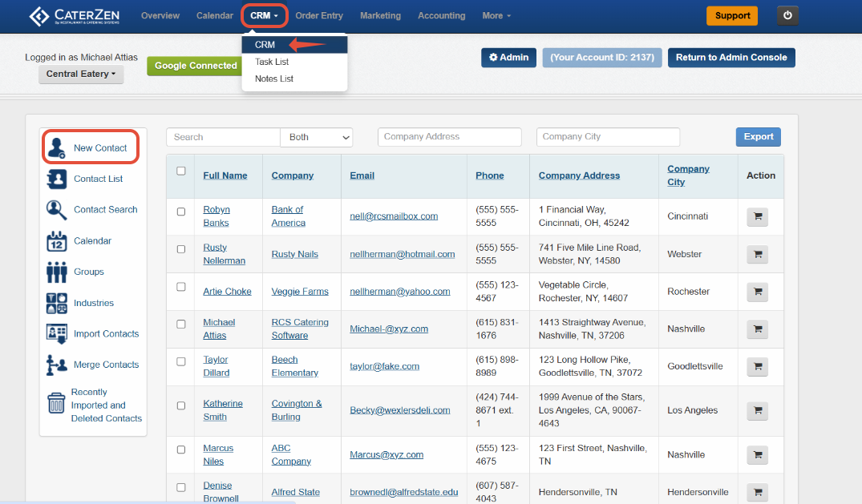Open the Both search filter dropdown
The width and height of the screenshot is (862, 504).
tap(317, 137)
